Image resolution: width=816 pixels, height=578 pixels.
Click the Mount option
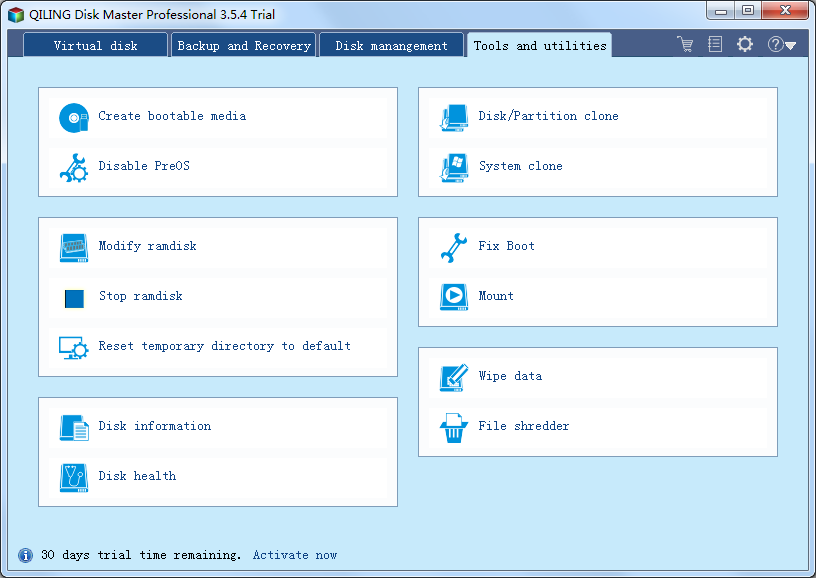[x=496, y=296]
